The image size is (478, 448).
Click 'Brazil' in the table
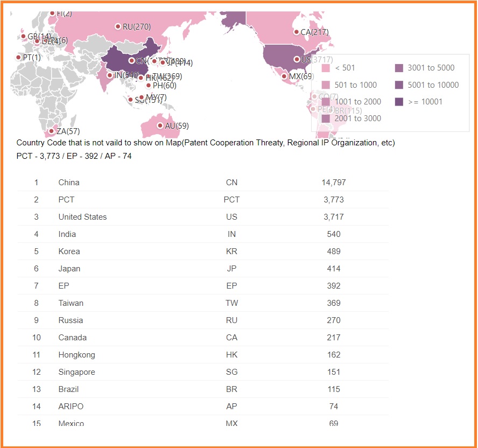[x=68, y=389]
